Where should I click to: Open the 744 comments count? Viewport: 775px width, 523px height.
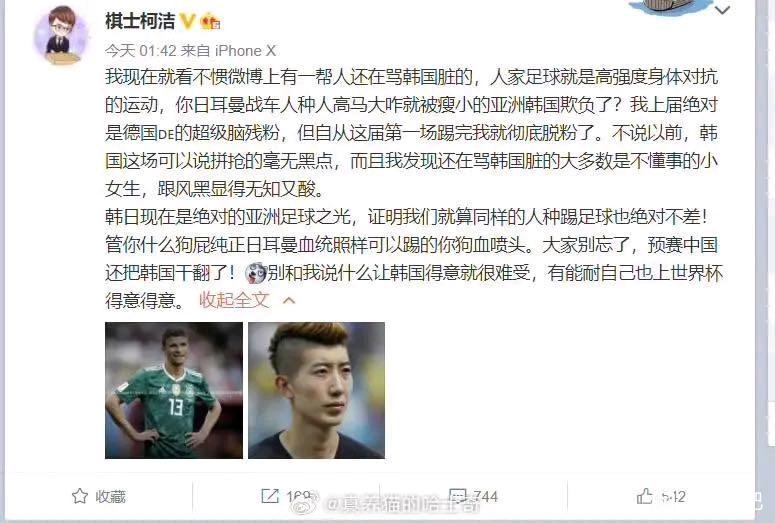(x=485, y=496)
